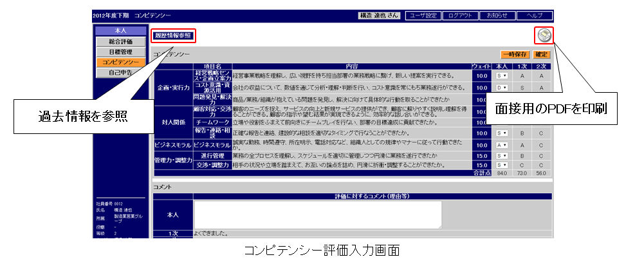Open 自己申告 from the sidebar
This screenshot has width=644, height=266.
click(120, 73)
